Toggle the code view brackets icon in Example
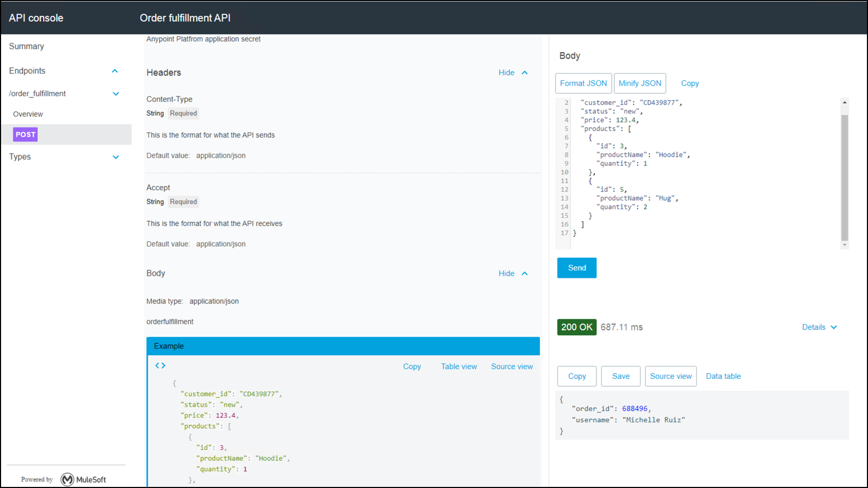The width and height of the screenshot is (868, 488). click(x=160, y=366)
